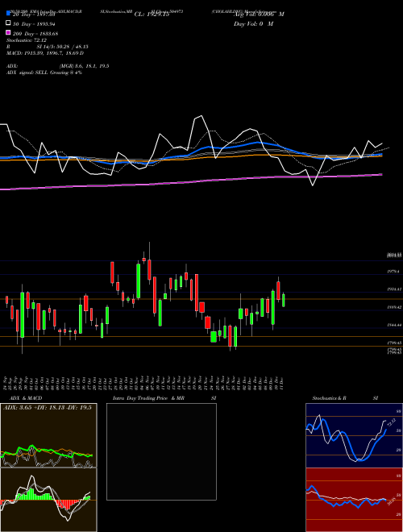
Task: Click the 1934.41 price axis label
Action: pos(394,289)
